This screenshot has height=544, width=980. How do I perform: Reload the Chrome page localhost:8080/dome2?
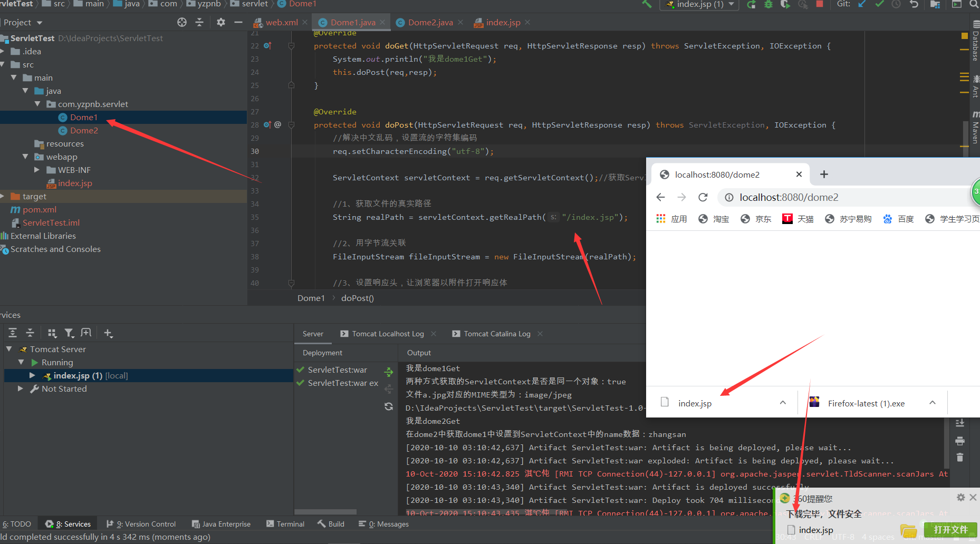click(703, 197)
